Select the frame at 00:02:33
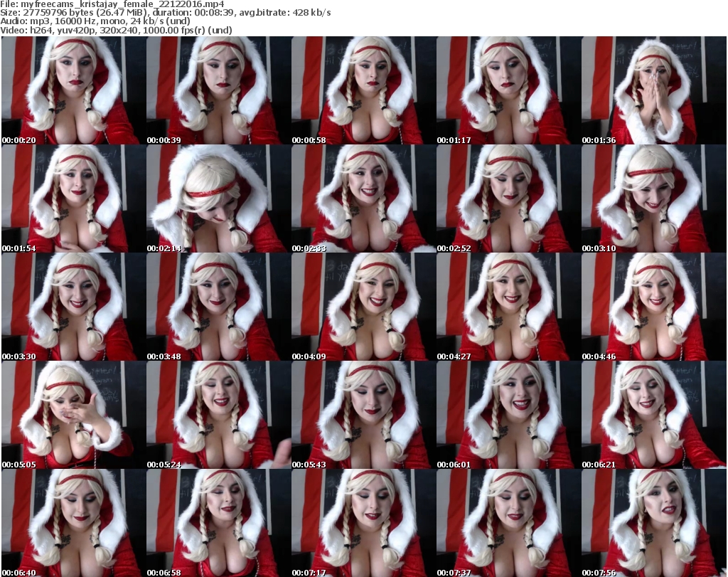Screen dimensions: 728x577 tap(363, 198)
